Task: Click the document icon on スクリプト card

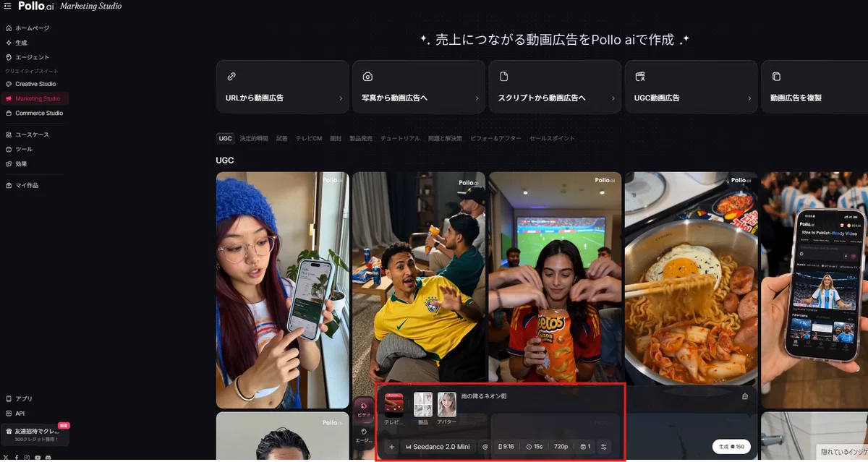Action: pos(504,76)
